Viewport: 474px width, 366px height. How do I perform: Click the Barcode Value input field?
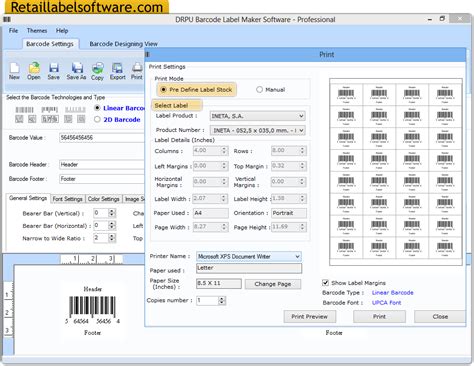102,138
